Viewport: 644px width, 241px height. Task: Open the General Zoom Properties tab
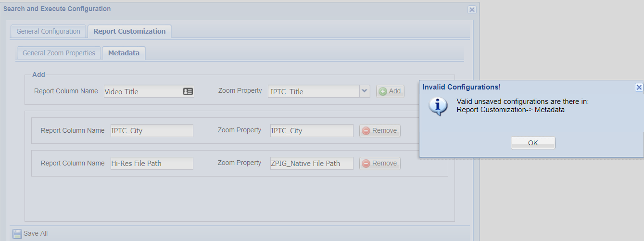click(59, 53)
